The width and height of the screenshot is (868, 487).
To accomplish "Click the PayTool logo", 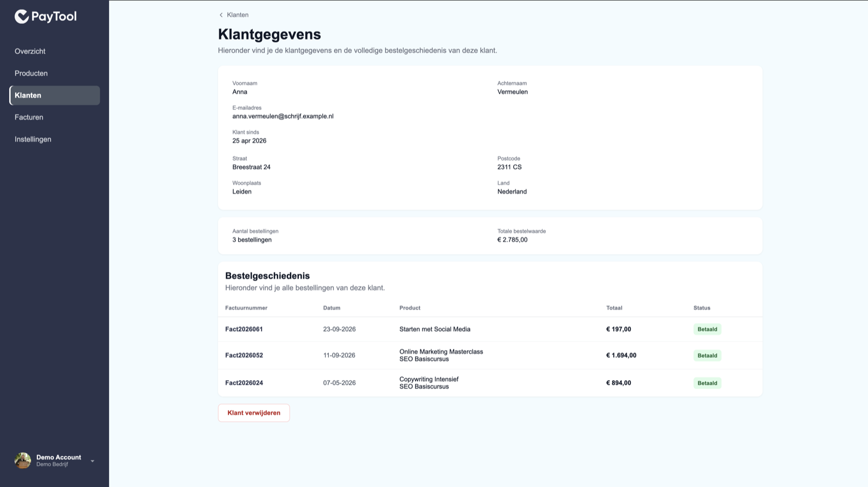I will (46, 17).
